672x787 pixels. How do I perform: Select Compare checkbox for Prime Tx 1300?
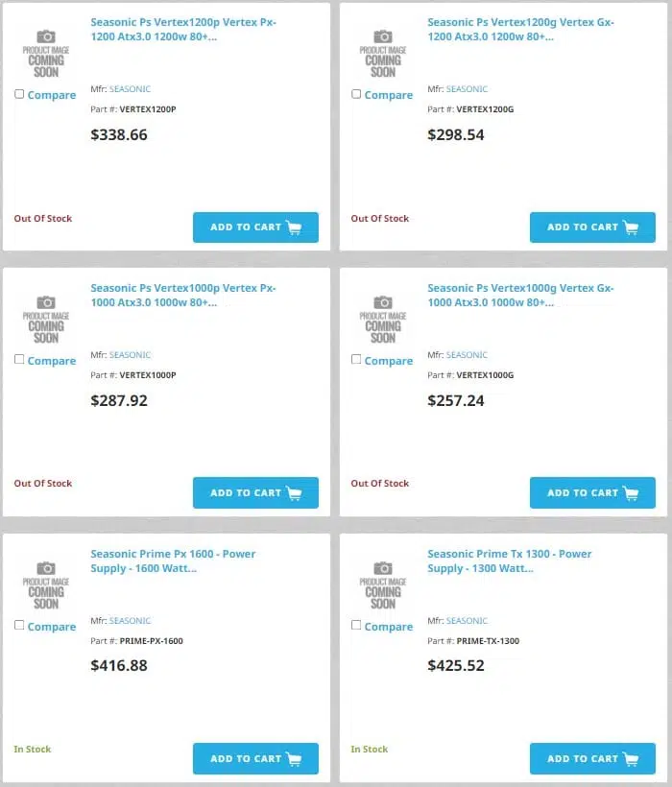356,625
